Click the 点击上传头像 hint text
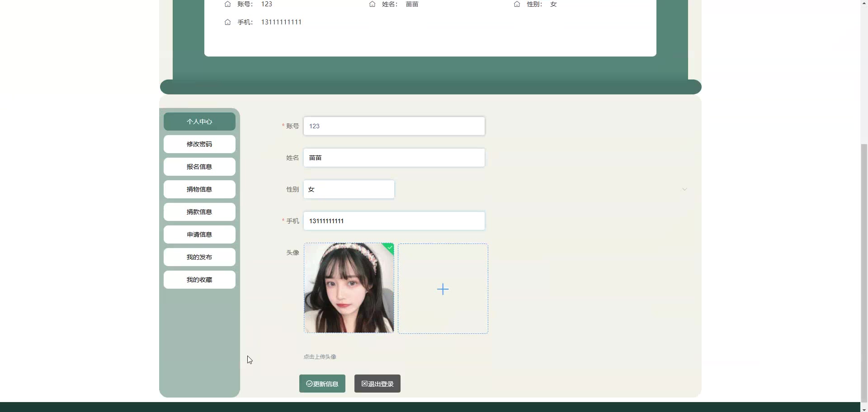The image size is (868, 412). [x=320, y=357]
